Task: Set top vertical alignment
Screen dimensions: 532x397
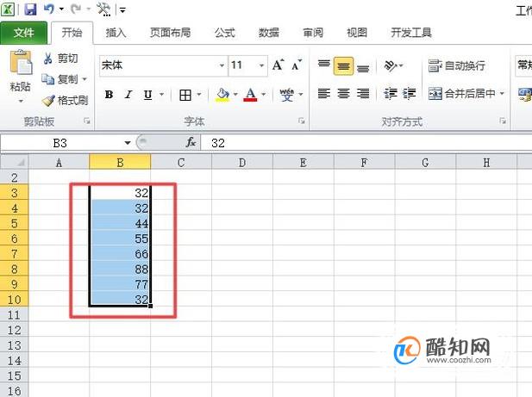Action: click(x=324, y=65)
